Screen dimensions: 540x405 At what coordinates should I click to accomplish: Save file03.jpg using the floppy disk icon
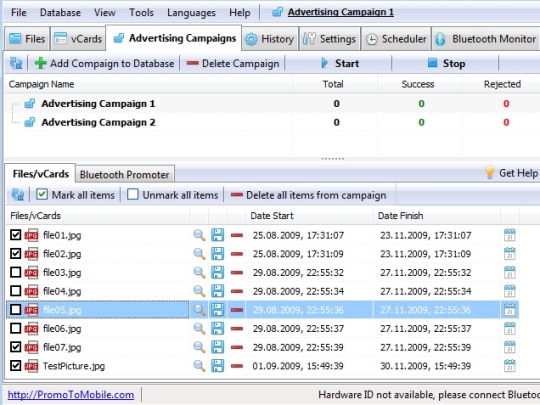pyautogui.click(x=218, y=272)
